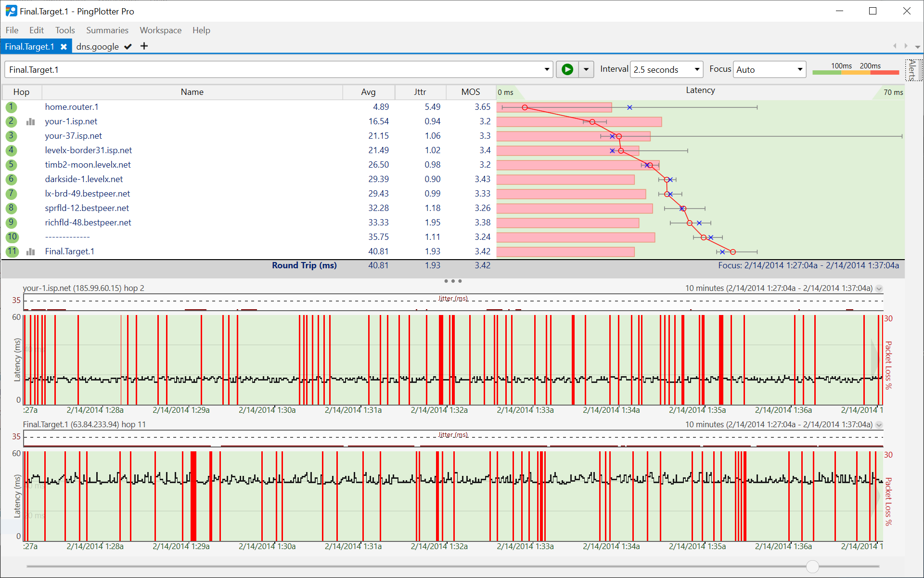Expand the Focus Auto dropdown
The width and height of the screenshot is (924, 578).
(x=799, y=69)
